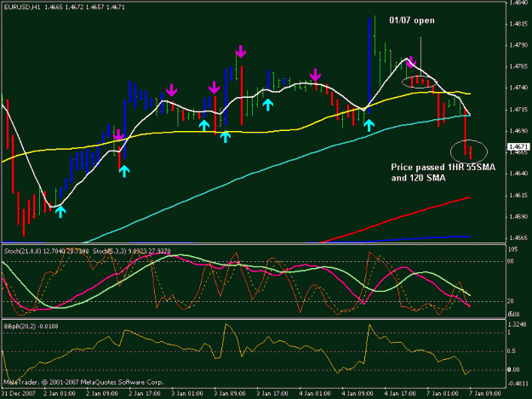Screen dimensions: 532x399
Task: Click the 1.3248 value on BBpB axis
Action: [x=517, y=324]
